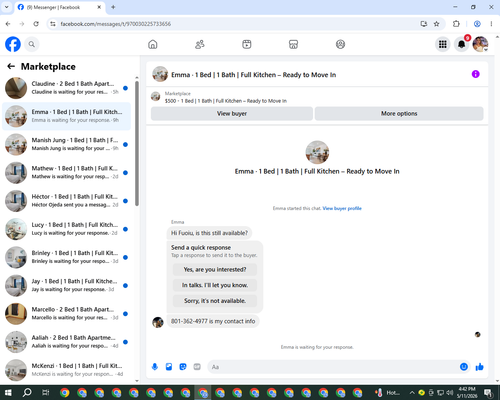Open Groups icon in top navigation
500x400 pixels.
(x=340, y=44)
